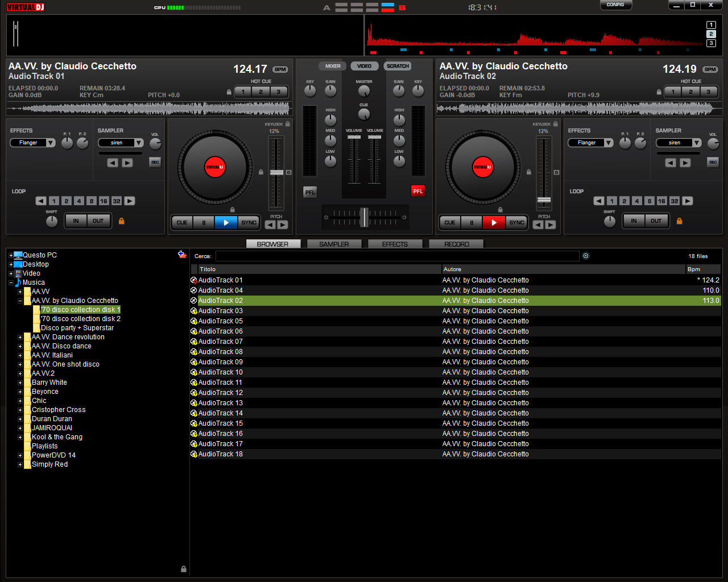Switch to the MIXER panel tab
The width and height of the screenshot is (728, 582).
(333, 66)
